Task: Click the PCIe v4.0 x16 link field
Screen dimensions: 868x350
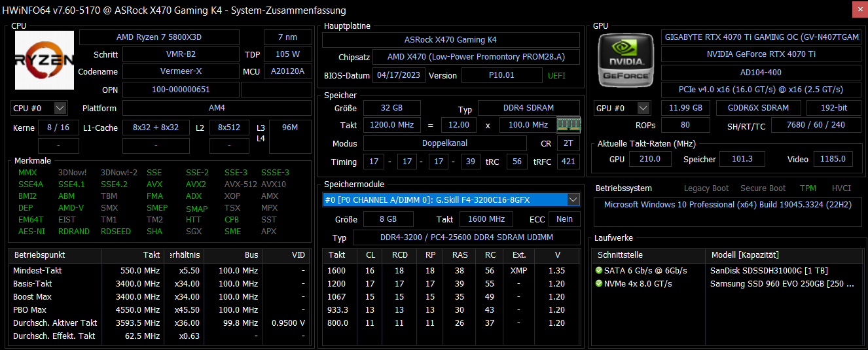Action: (x=761, y=90)
